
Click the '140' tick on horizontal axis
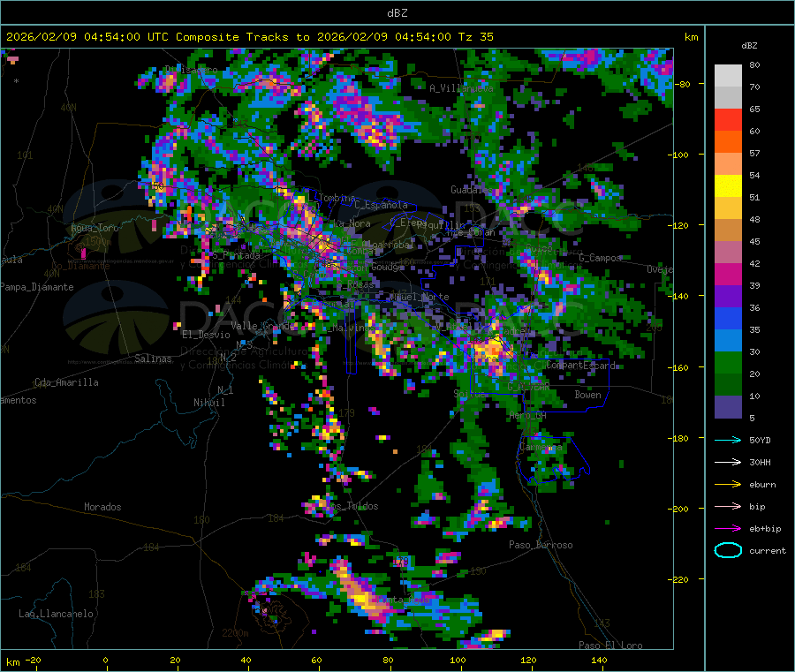[x=599, y=660]
